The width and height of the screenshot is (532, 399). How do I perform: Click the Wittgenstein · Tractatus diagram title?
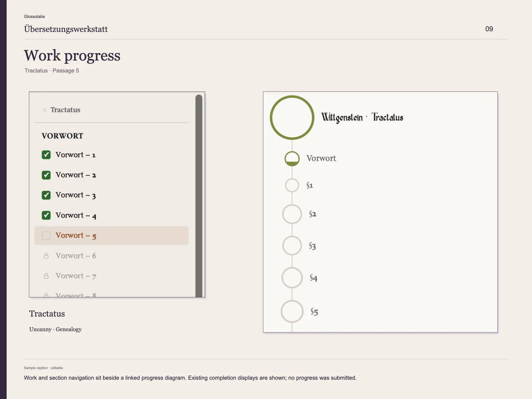point(362,117)
